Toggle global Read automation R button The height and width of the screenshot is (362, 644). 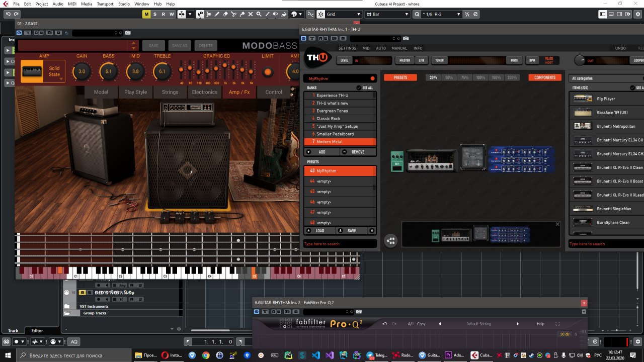pos(164,14)
